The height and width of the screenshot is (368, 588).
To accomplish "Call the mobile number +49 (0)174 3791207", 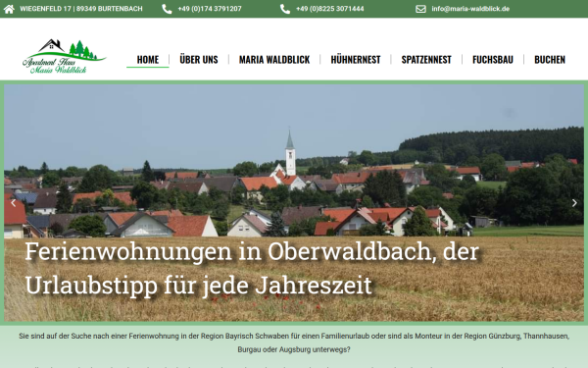I will [210, 9].
